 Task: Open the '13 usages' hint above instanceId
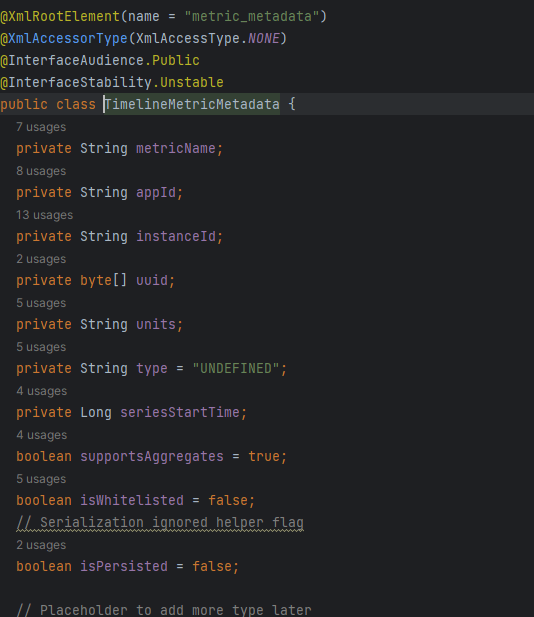coord(44,215)
